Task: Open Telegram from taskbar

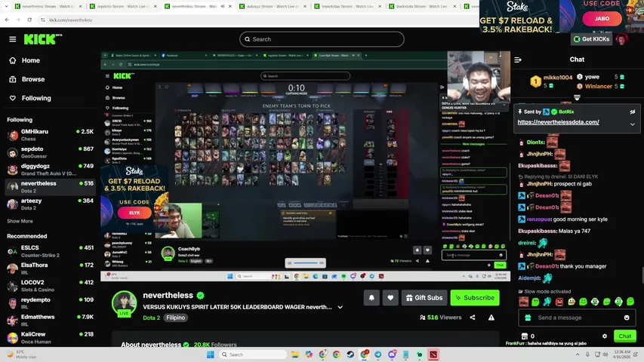Action: (x=377, y=354)
